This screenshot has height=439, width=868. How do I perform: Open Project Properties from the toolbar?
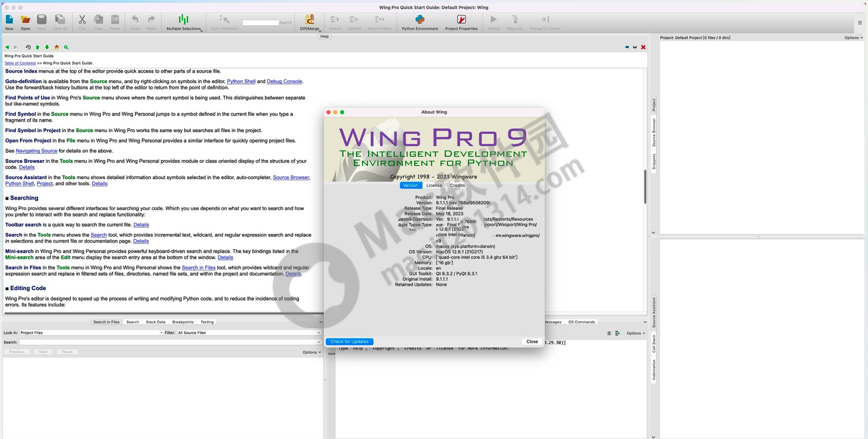(x=461, y=22)
